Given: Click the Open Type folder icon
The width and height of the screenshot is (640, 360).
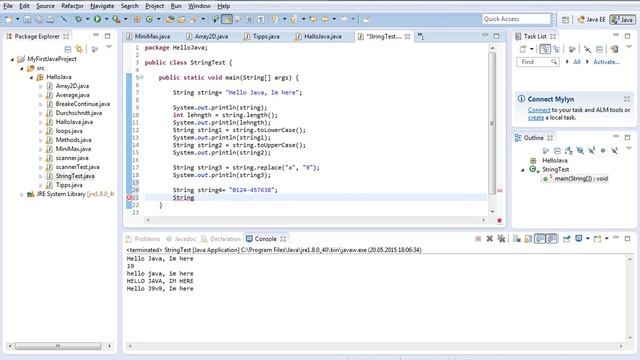Looking at the screenshot, I should pyautogui.click(x=170, y=19).
